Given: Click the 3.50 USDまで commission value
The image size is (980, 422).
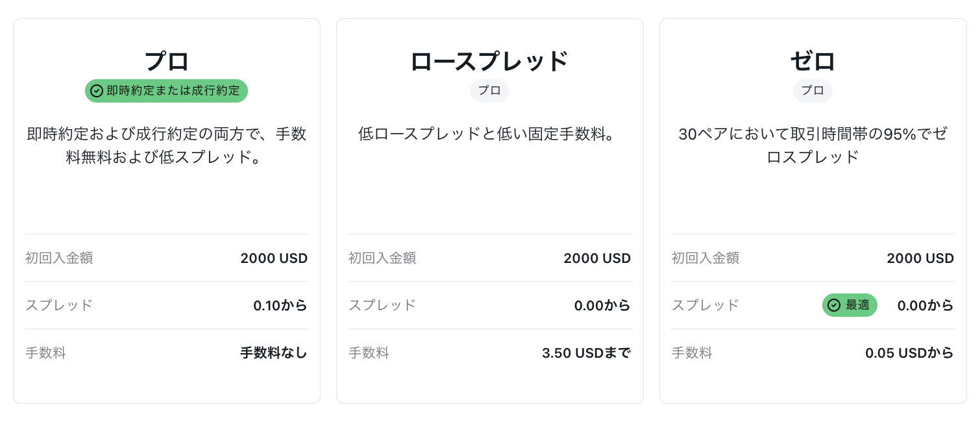Looking at the screenshot, I should (x=587, y=353).
